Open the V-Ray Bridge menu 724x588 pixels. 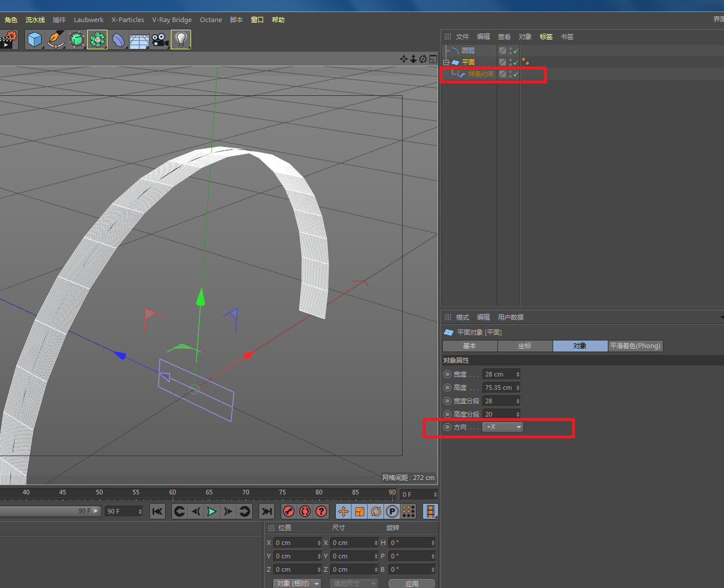172,20
